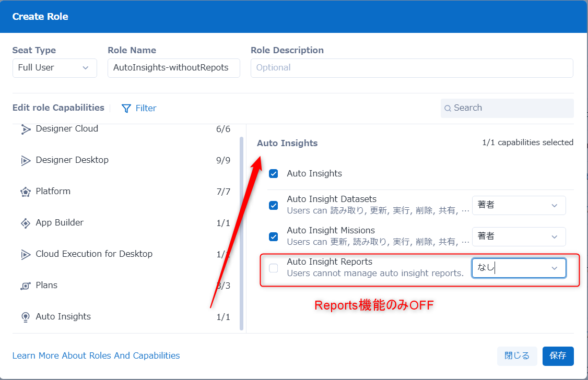Click the Role Description input field
This screenshot has width=588, height=380.
(411, 68)
